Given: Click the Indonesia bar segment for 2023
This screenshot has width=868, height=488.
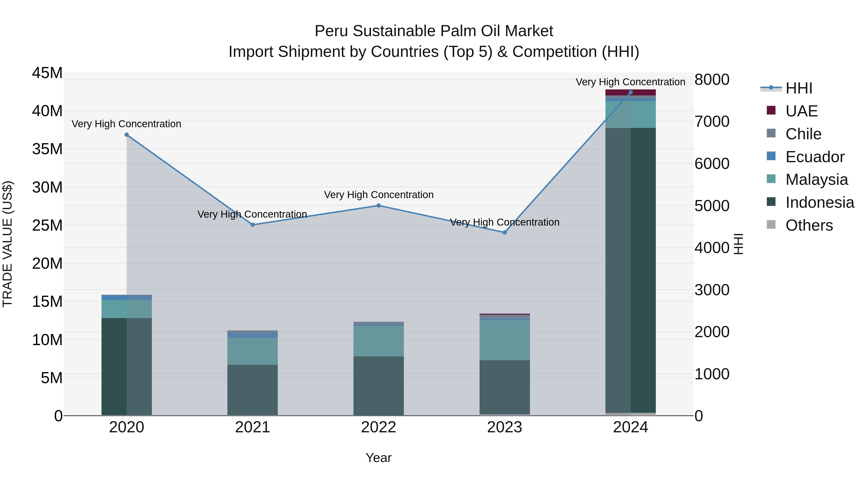Looking at the screenshot, I should (504, 387).
